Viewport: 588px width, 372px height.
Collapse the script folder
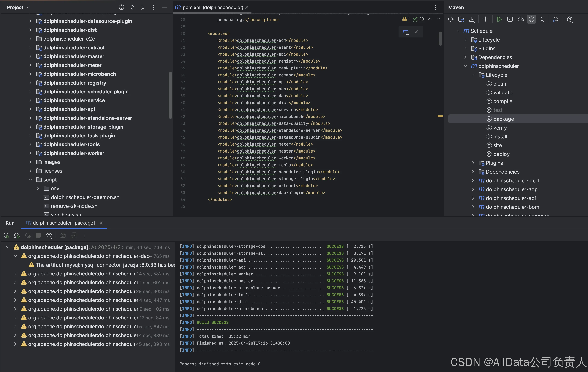point(30,180)
